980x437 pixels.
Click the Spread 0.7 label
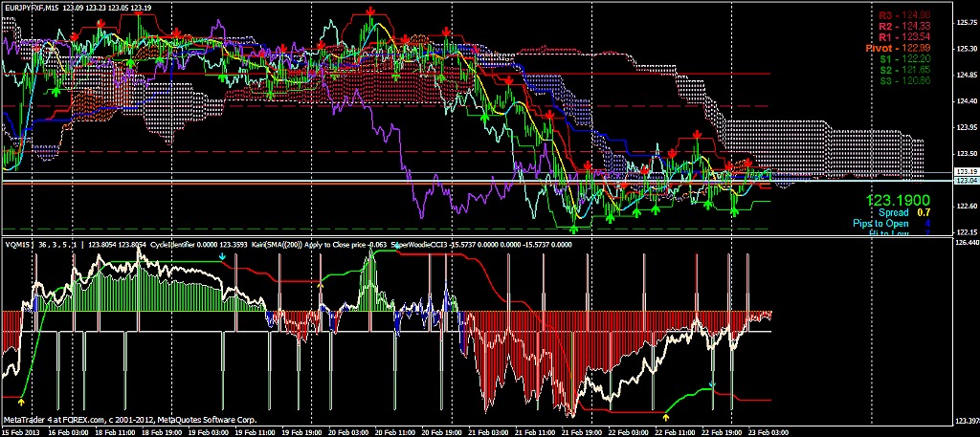tap(904, 213)
